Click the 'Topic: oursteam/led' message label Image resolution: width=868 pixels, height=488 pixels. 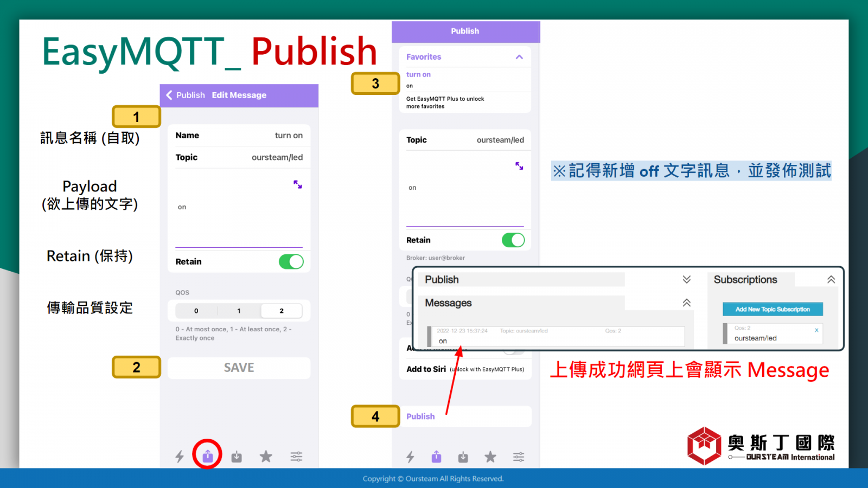coord(524,330)
